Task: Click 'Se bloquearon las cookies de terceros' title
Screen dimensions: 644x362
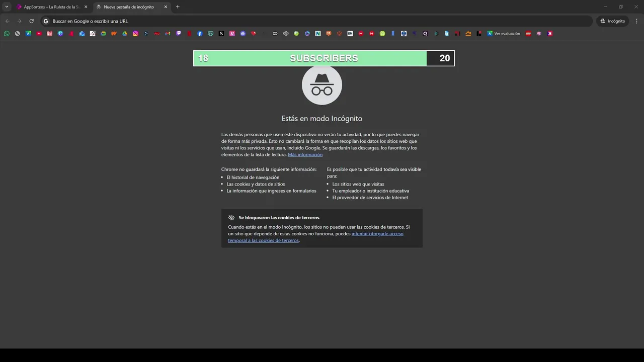Action: 279,218
